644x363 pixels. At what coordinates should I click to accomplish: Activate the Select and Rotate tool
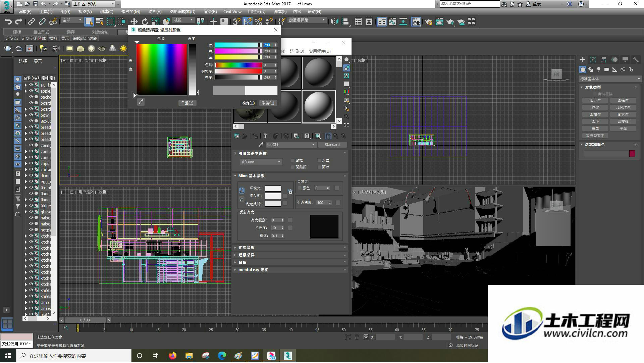(145, 22)
